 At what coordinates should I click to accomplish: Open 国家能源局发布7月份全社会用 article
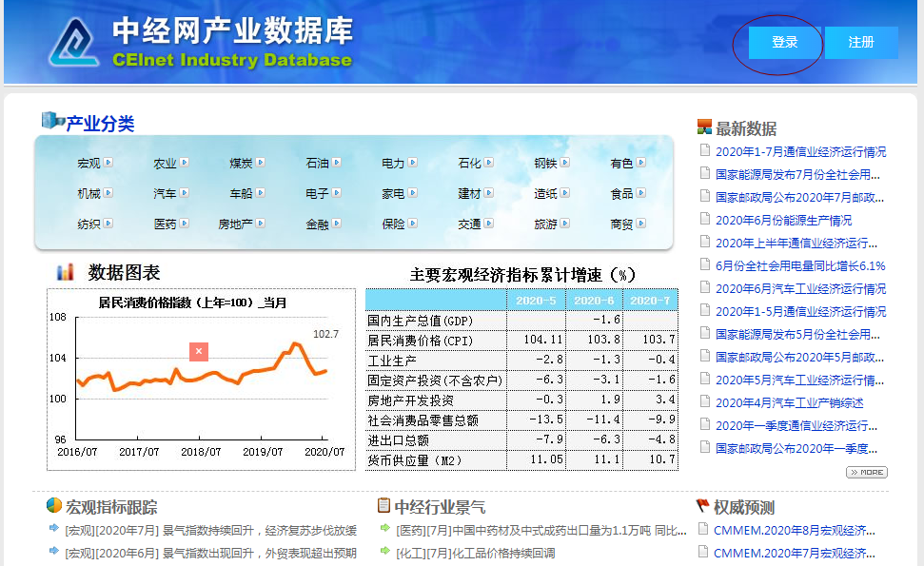point(797,175)
